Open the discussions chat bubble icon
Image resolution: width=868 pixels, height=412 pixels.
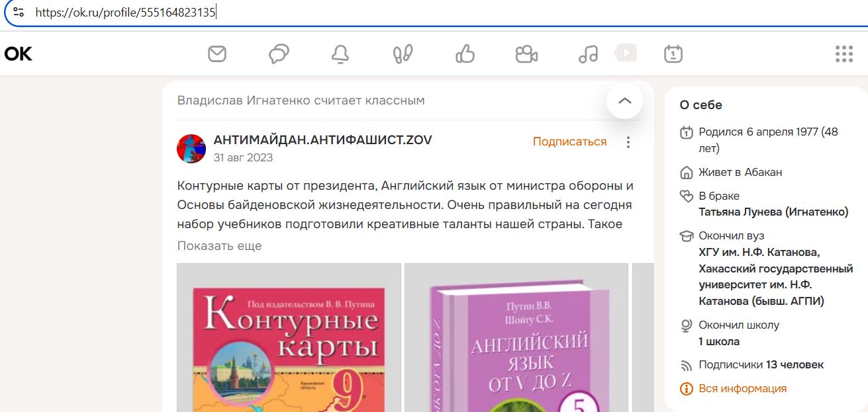point(279,54)
